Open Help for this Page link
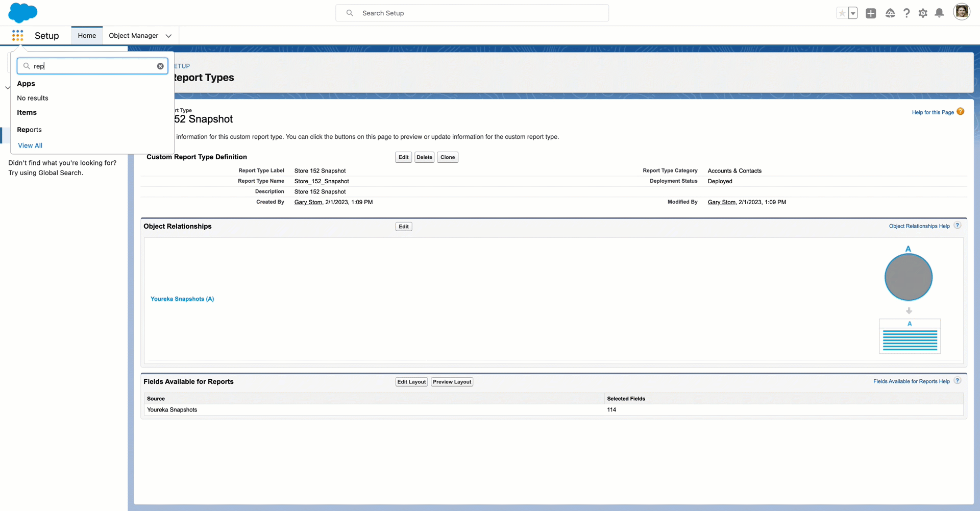Image resolution: width=980 pixels, height=511 pixels. pyautogui.click(x=933, y=112)
